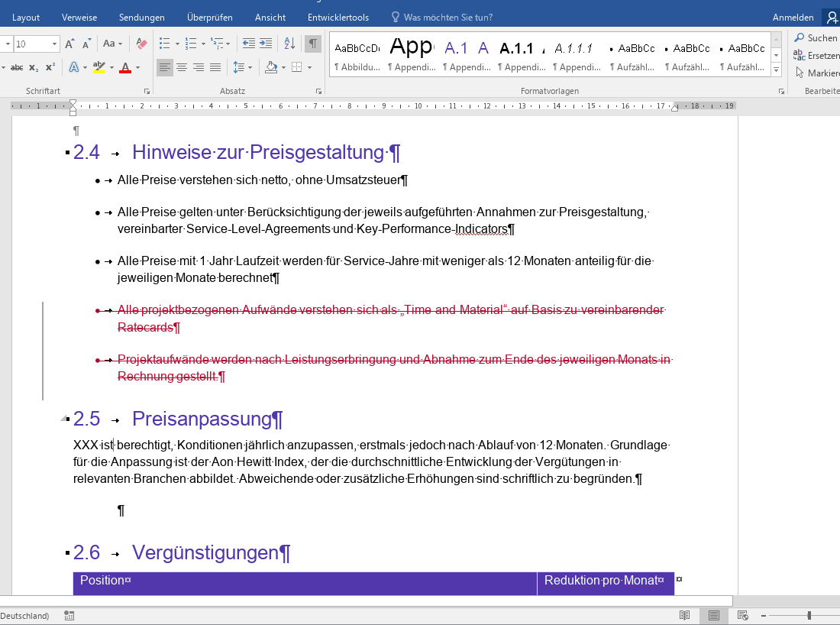
Task: Open the shading color dropdown arrow
Action: (x=283, y=67)
